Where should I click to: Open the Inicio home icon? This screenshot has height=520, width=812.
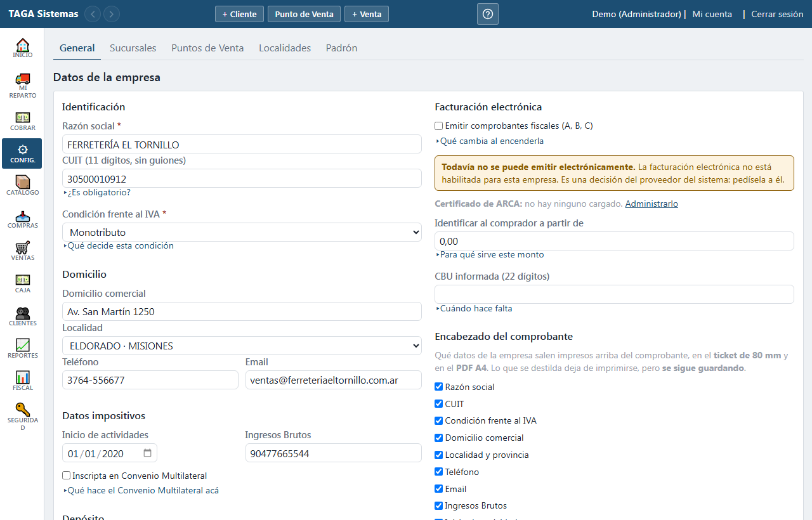(22, 48)
